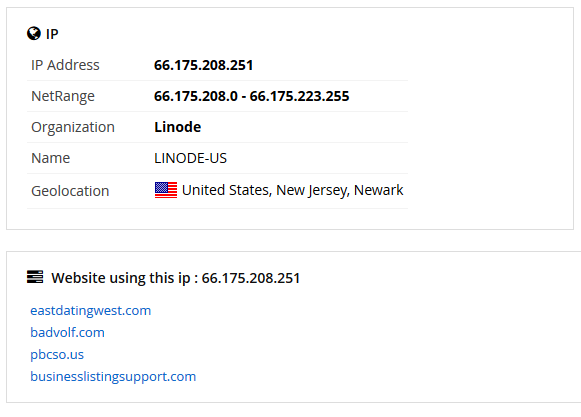
Task: Click the 'Website using this ip' heading
Action: pyautogui.click(x=176, y=278)
